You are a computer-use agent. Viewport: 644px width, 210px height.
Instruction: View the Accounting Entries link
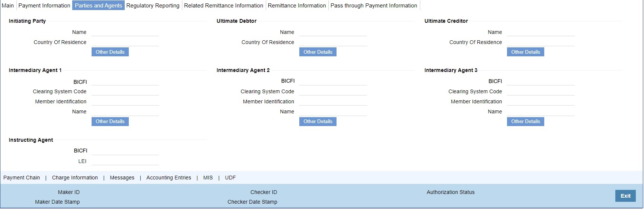(x=169, y=178)
